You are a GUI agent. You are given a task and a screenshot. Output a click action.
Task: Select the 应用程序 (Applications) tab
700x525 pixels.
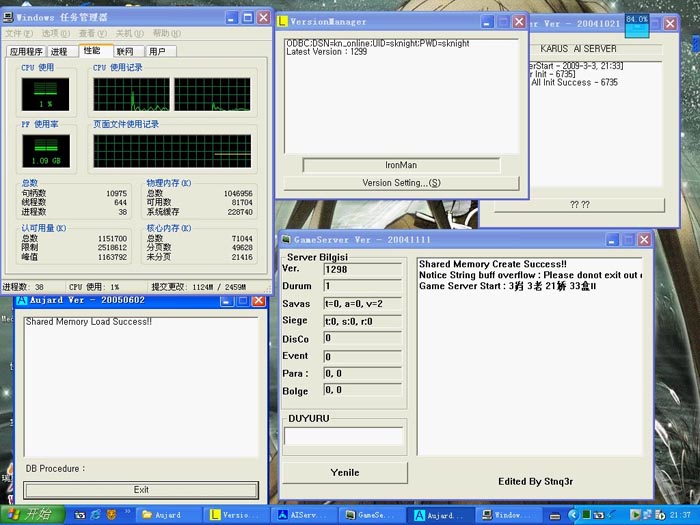click(x=26, y=51)
